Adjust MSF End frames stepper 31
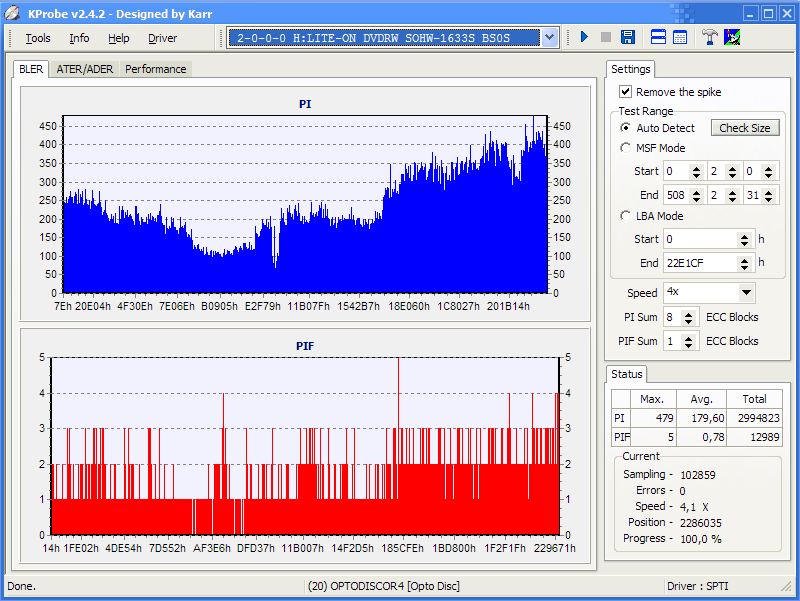 (768, 195)
